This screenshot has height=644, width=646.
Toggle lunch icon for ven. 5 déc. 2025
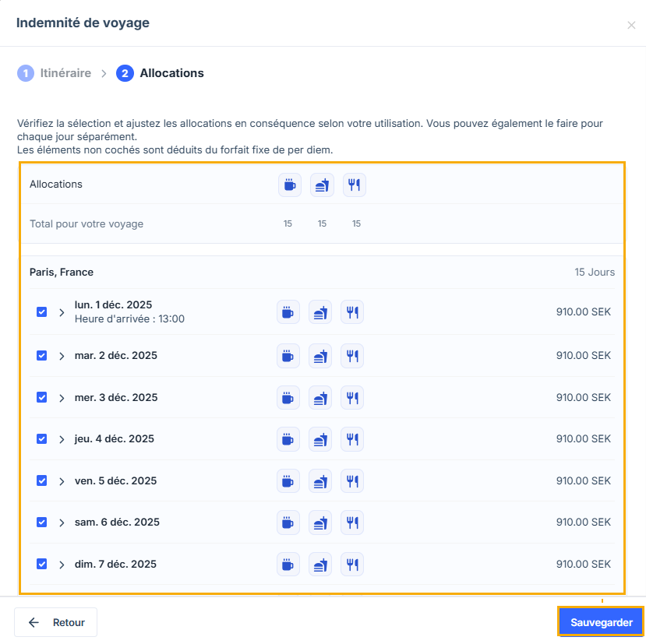click(320, 480)
